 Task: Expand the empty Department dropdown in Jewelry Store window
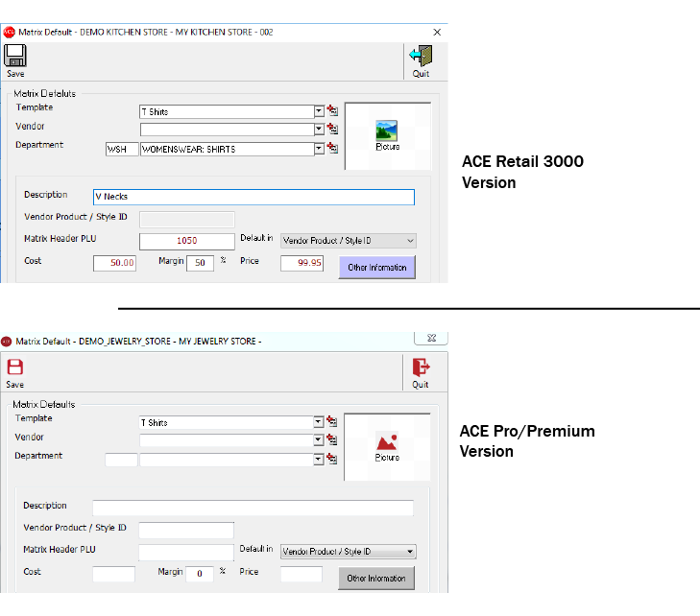(x=318, y=460)
